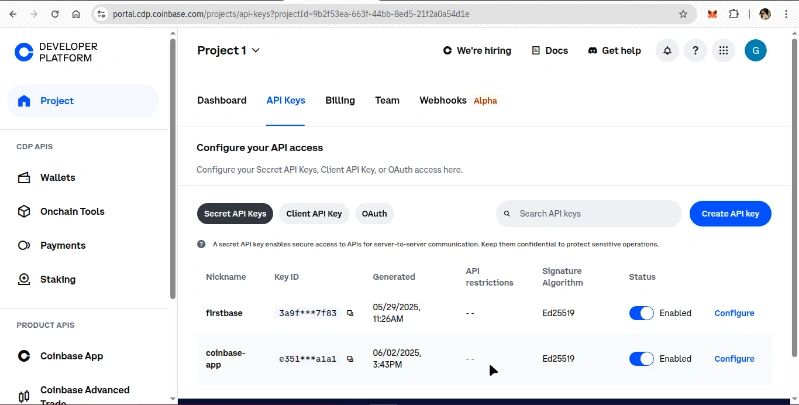The image size is (799, 405).
Task: Reload the browser page
Action: point(55,14)
